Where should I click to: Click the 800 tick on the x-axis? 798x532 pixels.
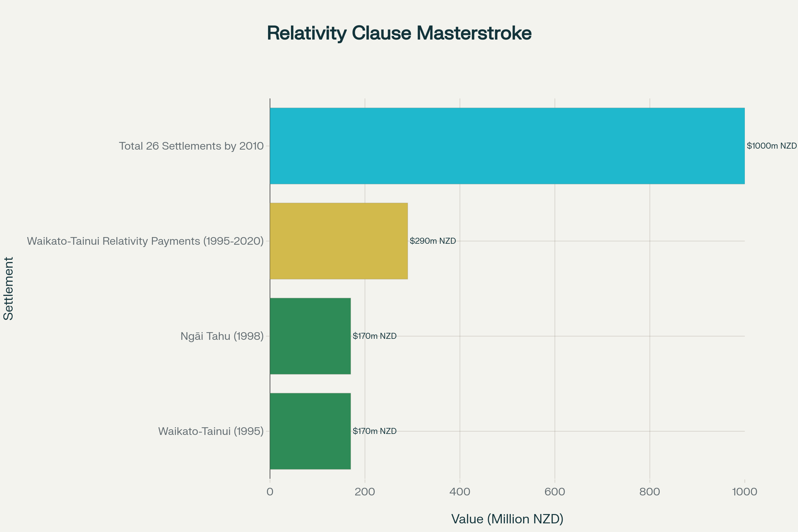click(649, 492)
